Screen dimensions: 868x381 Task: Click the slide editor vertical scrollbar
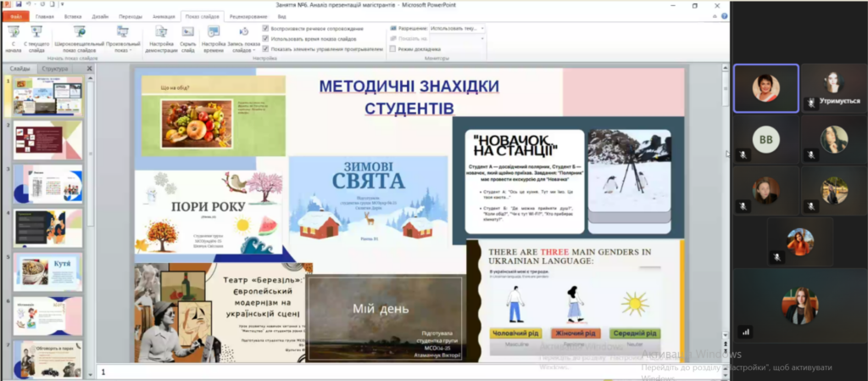tap(726, 202)
